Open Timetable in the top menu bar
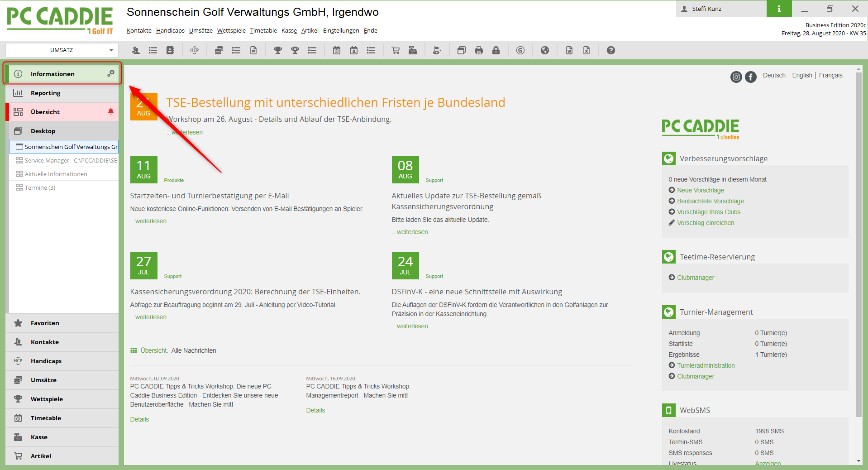 point(263,31)
